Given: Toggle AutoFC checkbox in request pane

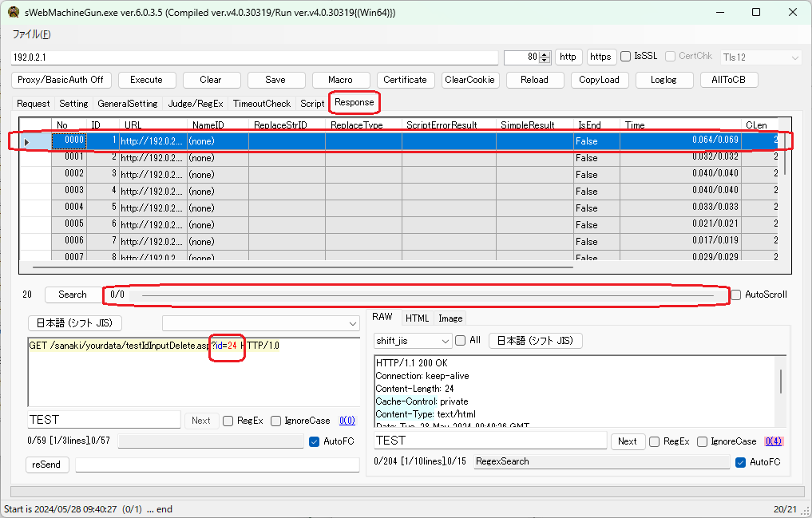Looking at the screenshot, I should pos(314,441).
